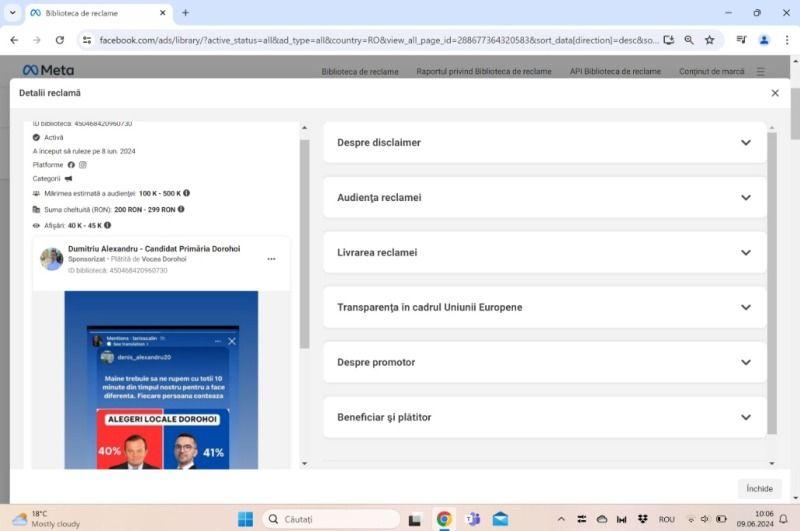Expand the Despre promotor section

(x=544, y=363)
